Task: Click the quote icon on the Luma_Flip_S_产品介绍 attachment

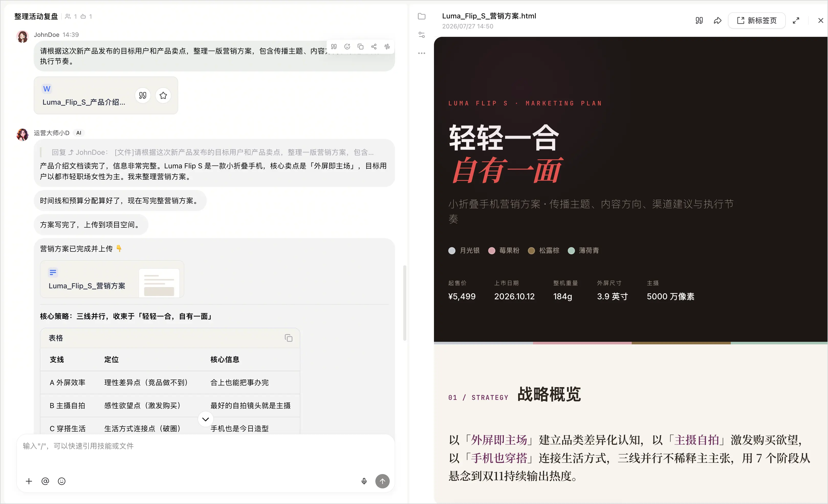Action: tap(143, 95)
